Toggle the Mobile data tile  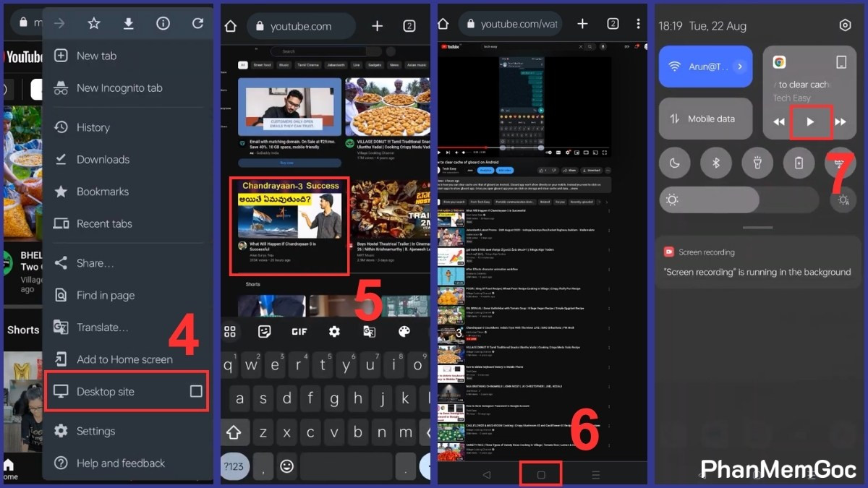(706, 119)
